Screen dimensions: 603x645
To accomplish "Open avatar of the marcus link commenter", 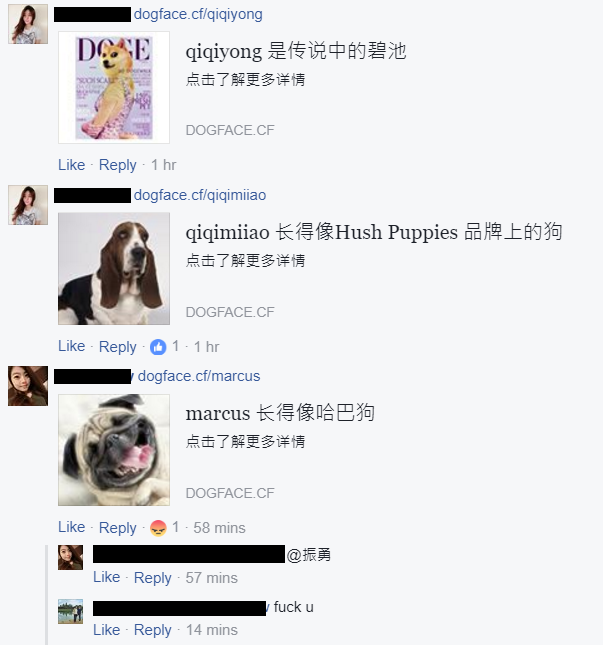I will tap(28, 386).
